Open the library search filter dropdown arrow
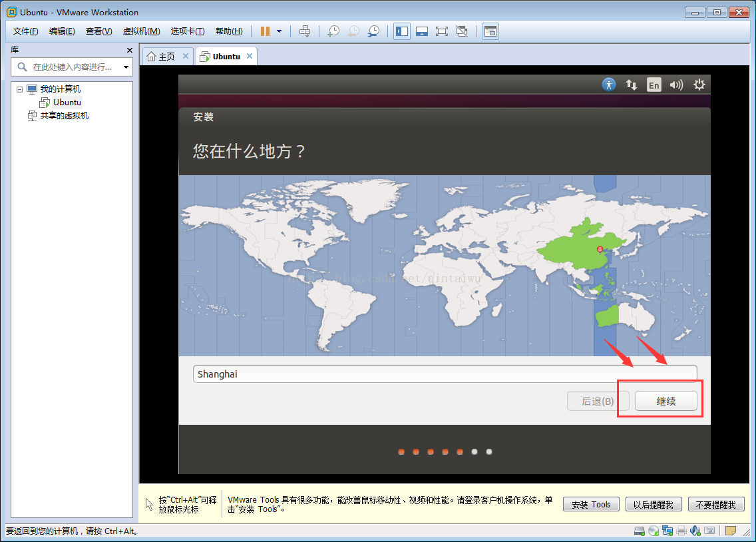 click(126, 67)
